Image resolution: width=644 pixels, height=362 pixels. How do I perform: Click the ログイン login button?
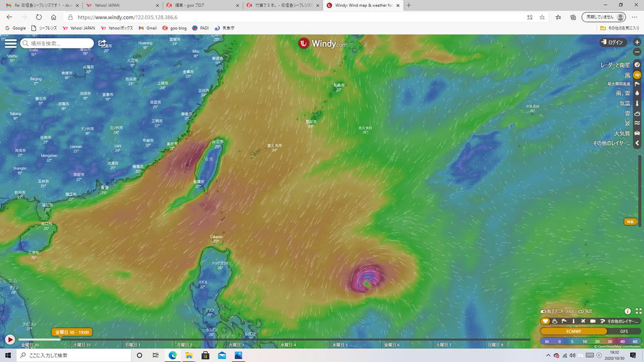click(613, 42)
